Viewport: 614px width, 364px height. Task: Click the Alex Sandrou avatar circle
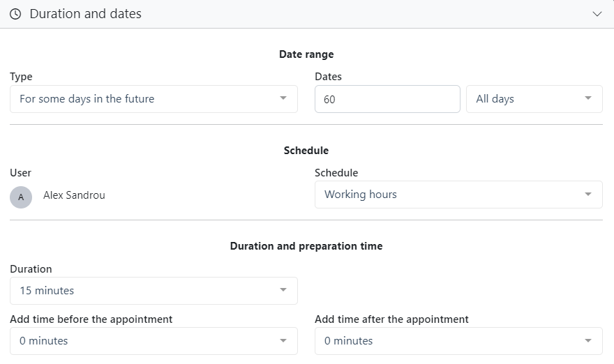coord(21,197)
